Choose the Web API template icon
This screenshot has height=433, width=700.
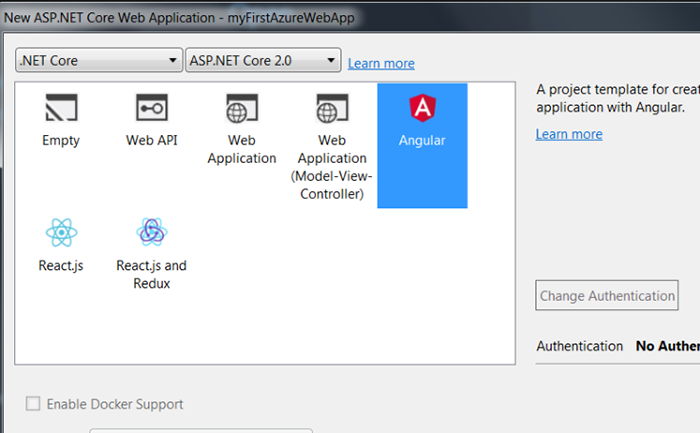pos(151,108)
